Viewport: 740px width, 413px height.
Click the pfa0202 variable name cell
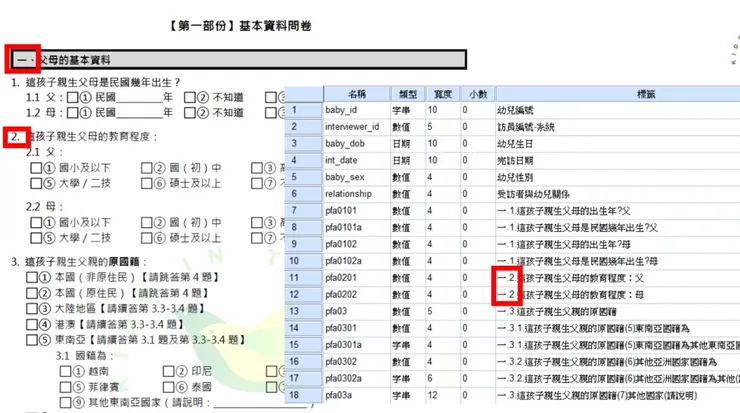coord(357,295)
